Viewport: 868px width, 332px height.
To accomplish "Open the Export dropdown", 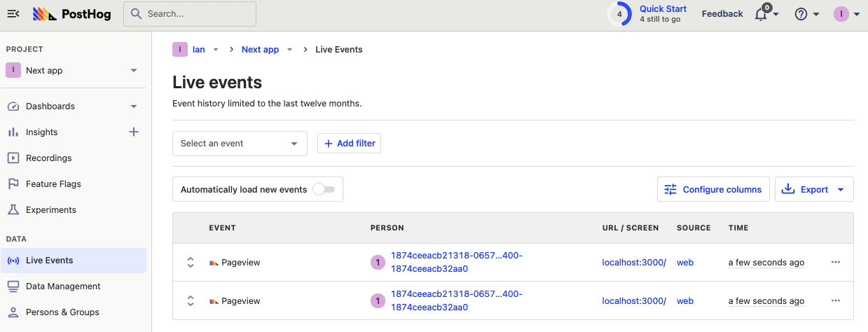I will pos(814,189).
